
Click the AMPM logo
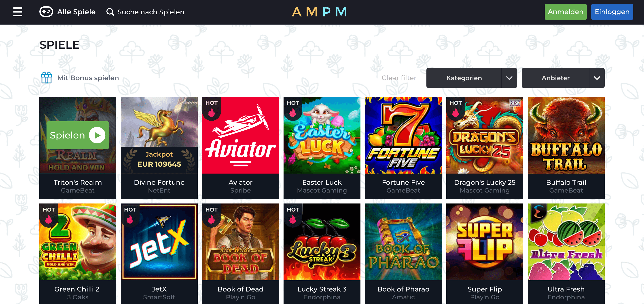[x=320, y=12]
